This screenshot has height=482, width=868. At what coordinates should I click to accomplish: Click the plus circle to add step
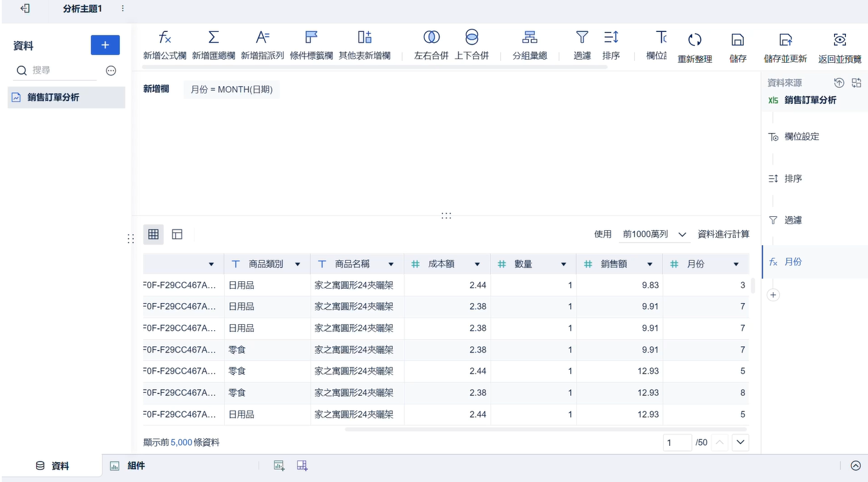coord(774,295)
